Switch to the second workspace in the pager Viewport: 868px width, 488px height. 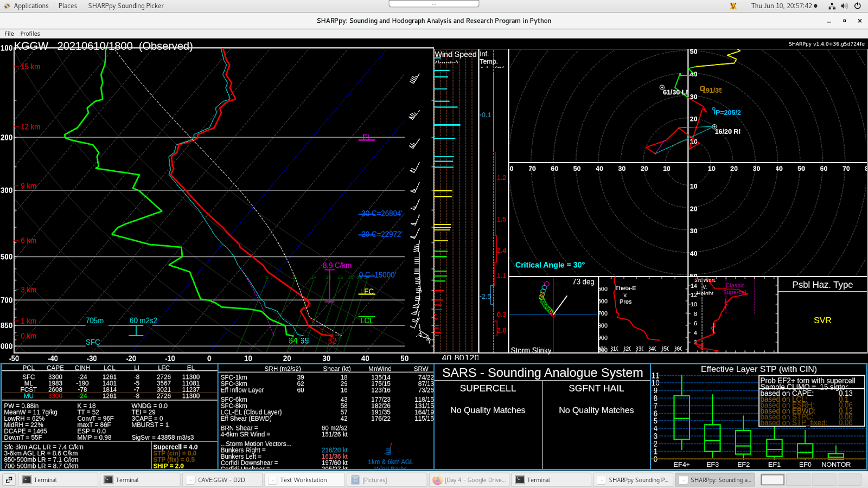click(797, 480)
